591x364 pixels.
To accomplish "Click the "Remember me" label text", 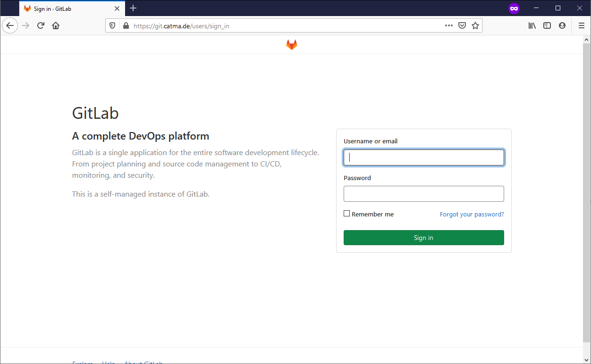I will (x=372, y=214).
